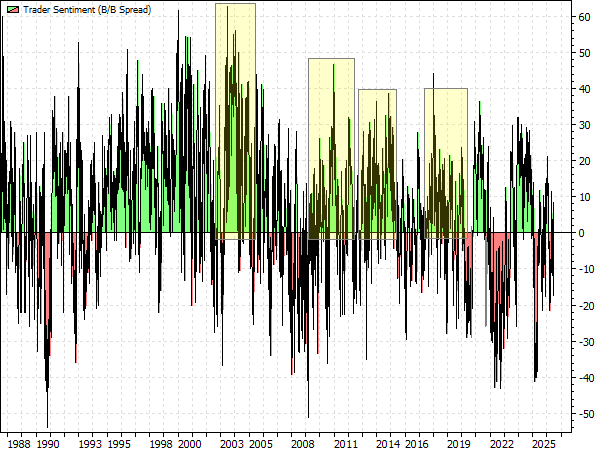This screenshot has height=450, width=595.
Task: Select the 2016-2019 yellow highlighted box
Action: point(446,164)
